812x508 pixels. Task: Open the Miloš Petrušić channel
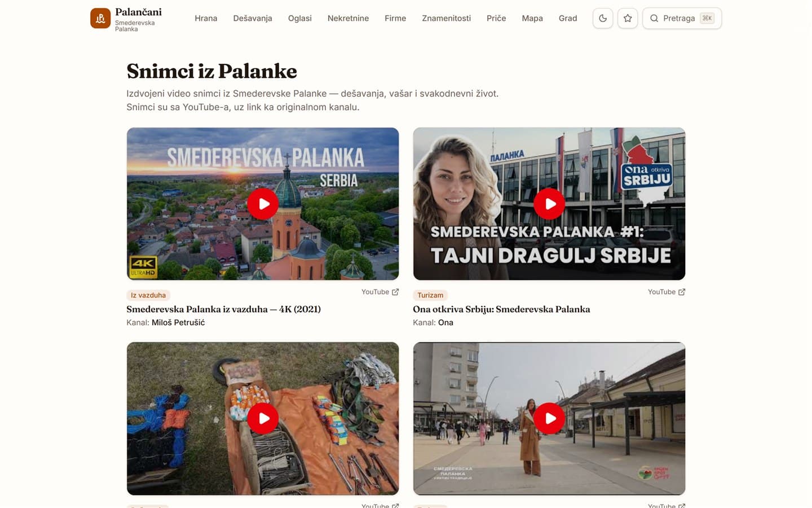[x=178, y=322]
